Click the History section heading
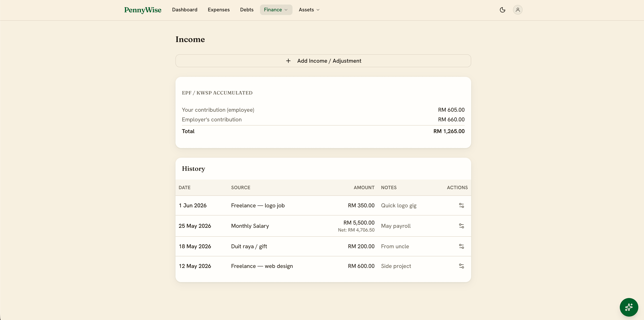Screen dimensions: 644x320 coord(193,169)
